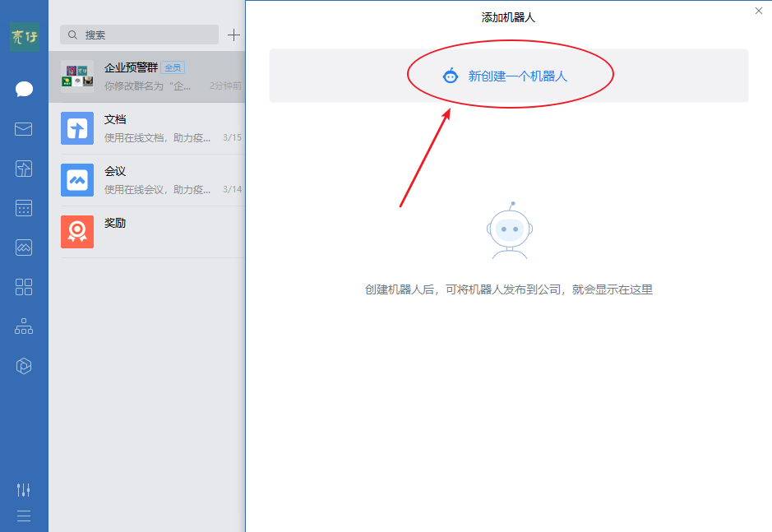The width and height of the screenshot is (772, 532).
Task: Open the Workbench grid icon
Action: 24,287
